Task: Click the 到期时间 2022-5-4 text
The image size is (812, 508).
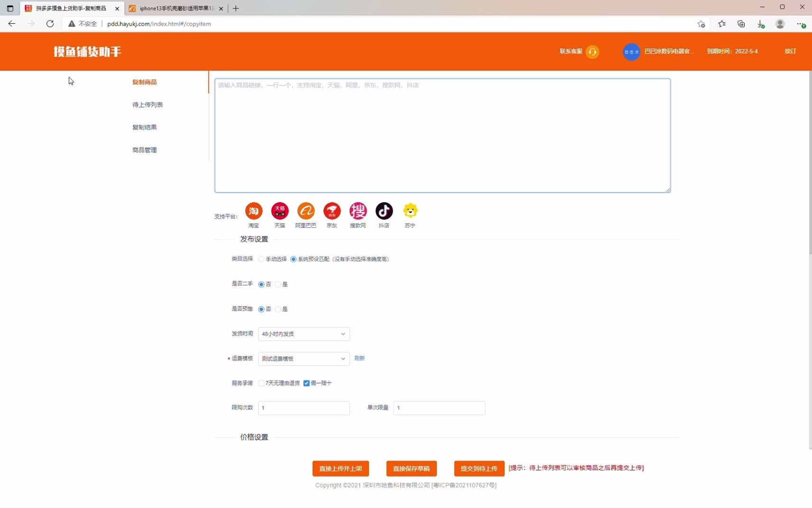Action: (x=732, y=51)
